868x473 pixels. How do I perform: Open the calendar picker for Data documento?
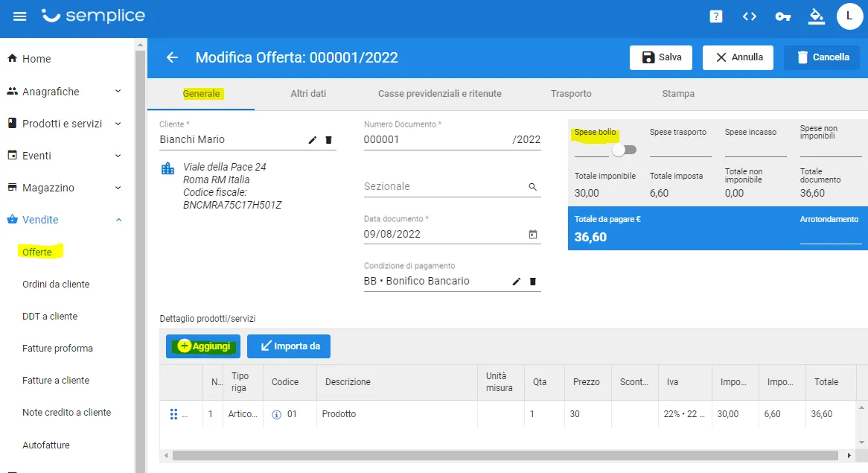click(x=532, y=235)
